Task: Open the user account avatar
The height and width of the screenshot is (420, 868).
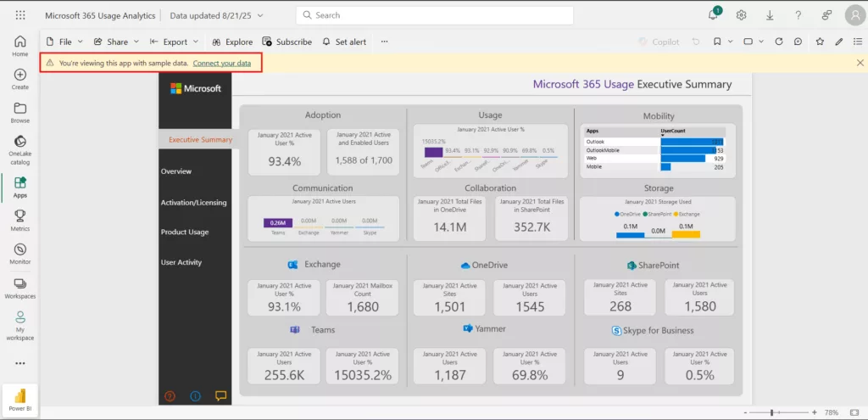Action: click(855, 15)
